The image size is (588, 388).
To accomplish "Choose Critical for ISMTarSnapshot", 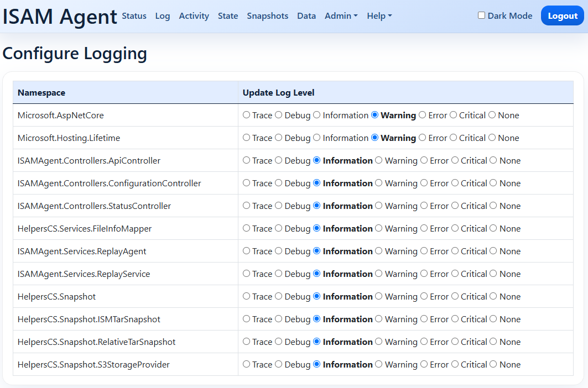I will click(455, 319).
